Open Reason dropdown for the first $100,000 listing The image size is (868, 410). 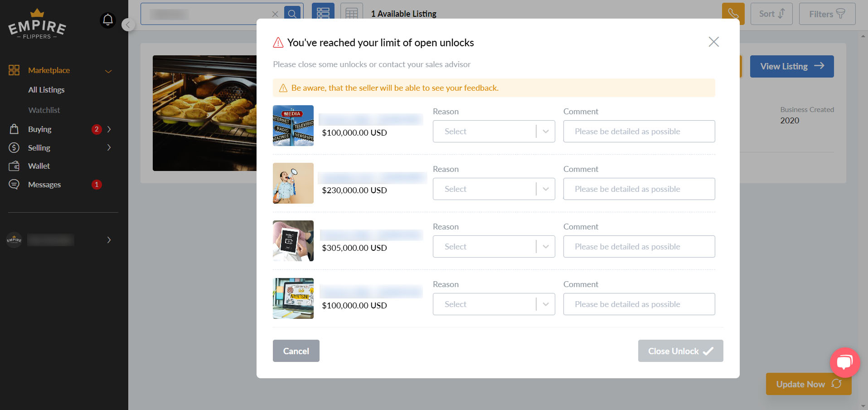click(494, 132)
